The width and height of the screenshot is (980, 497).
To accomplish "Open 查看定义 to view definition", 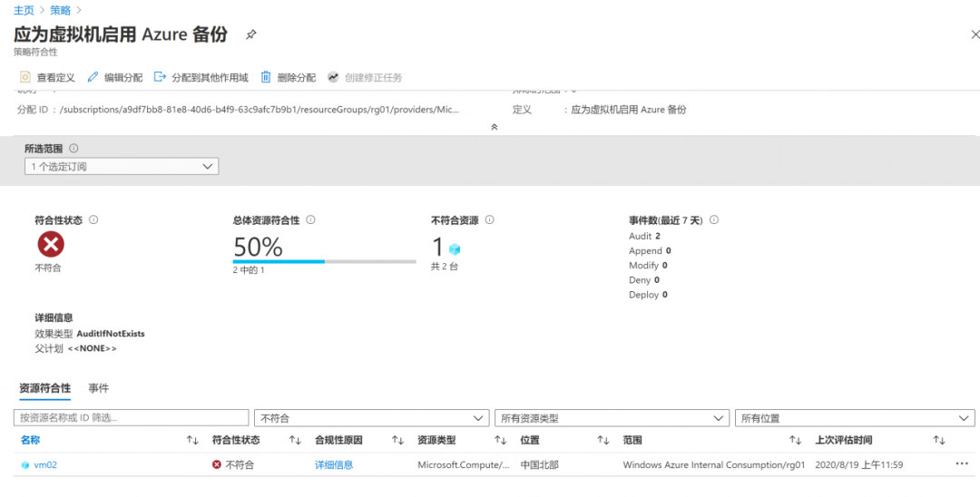I will tap(47, 77).
